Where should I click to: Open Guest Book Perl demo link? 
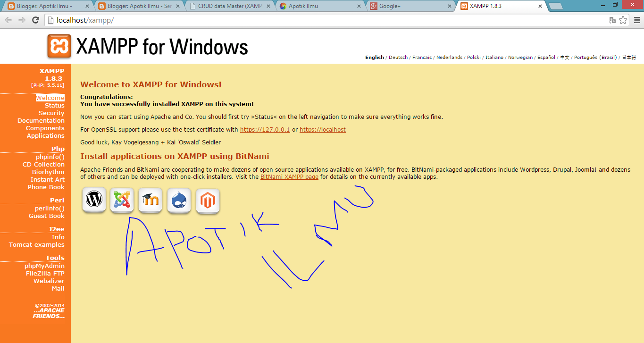click(47, 216)
